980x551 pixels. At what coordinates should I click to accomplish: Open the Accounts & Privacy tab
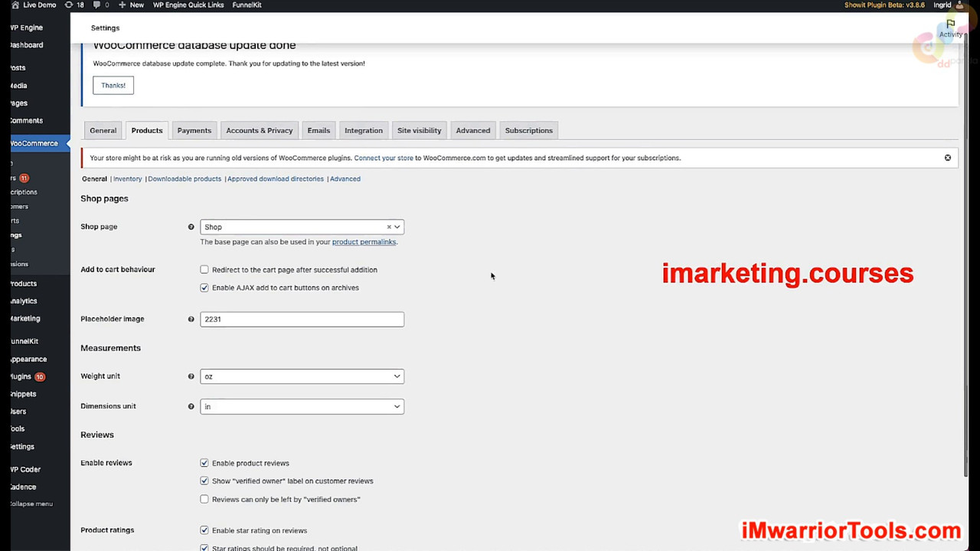tap(260, 130)
